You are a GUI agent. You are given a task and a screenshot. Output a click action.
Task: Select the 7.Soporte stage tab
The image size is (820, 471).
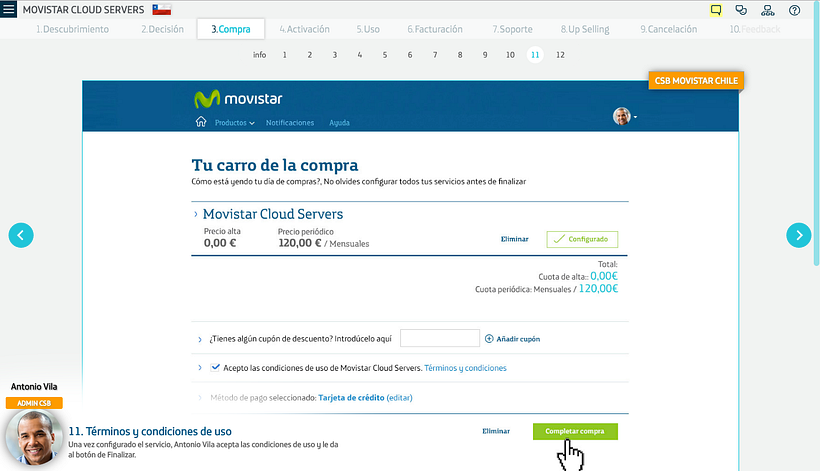[x=511, y=29]
